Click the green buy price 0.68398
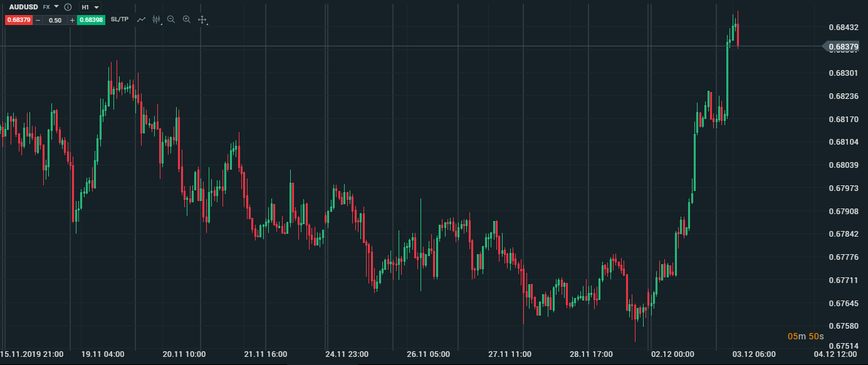 tap(92, 20)
